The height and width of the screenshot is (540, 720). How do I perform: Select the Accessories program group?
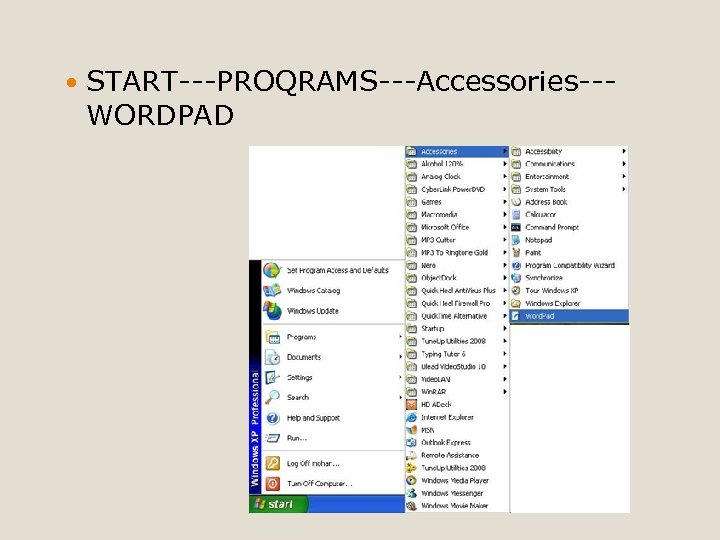coord(457,151)
